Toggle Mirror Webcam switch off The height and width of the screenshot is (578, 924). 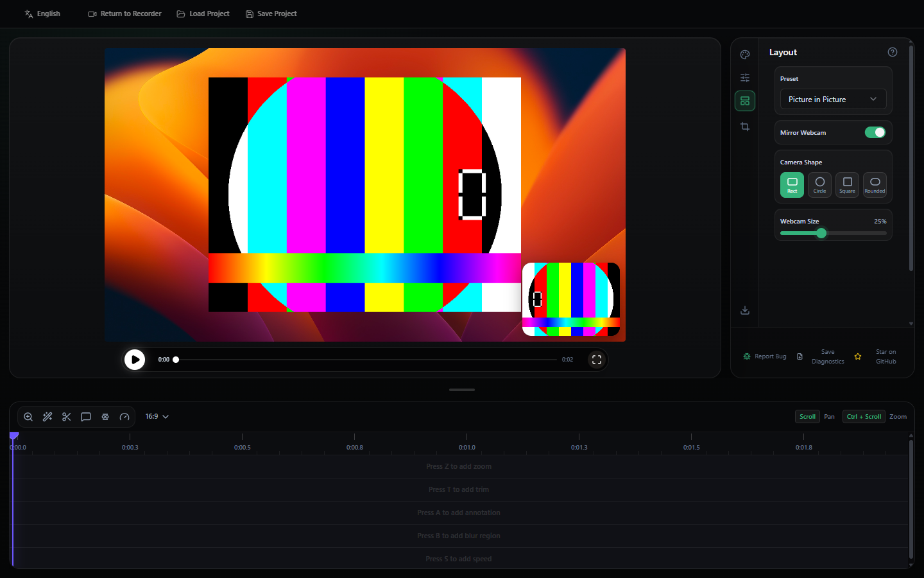[x=875, y=132]
